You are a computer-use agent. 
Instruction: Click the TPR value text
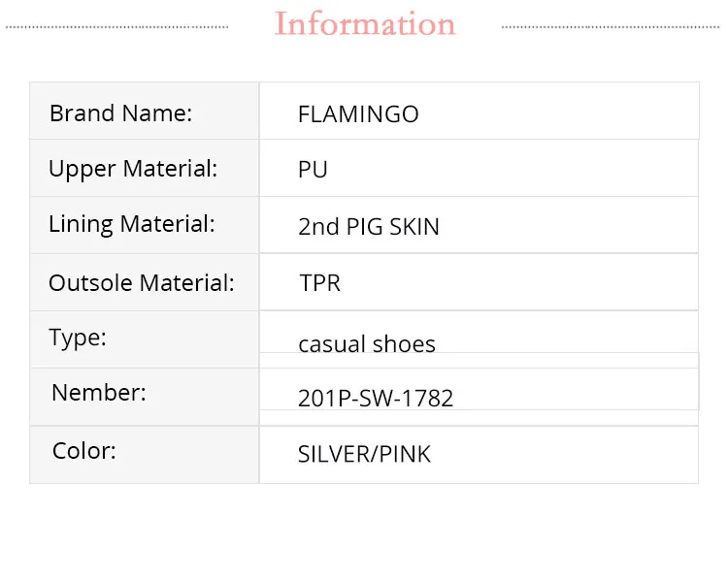click(x=319, y=283)
